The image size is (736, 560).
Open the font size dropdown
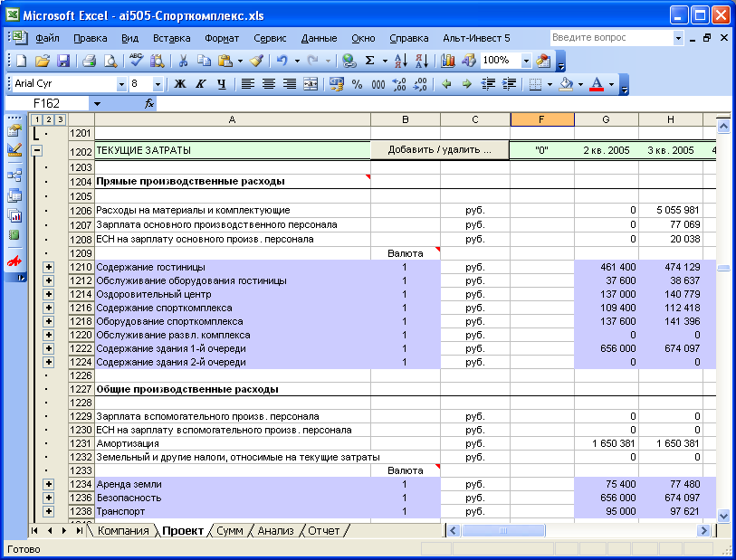[x=158, y=84]
